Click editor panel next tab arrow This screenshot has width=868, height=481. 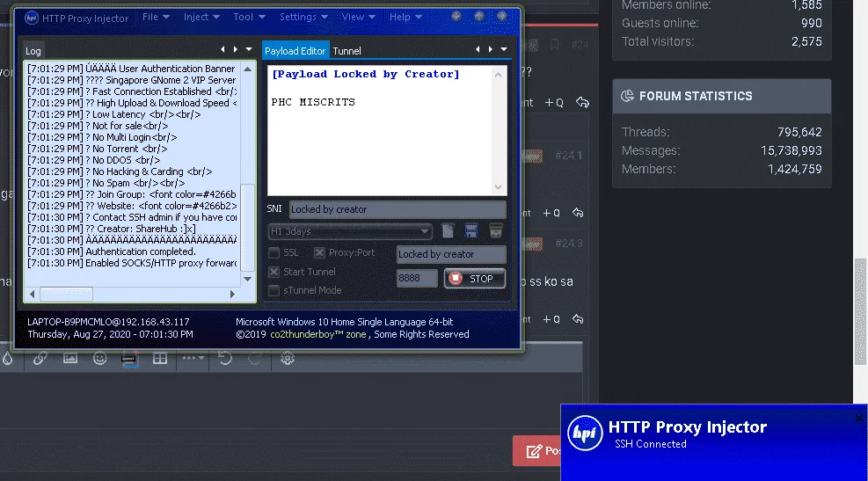coord(491,49)
